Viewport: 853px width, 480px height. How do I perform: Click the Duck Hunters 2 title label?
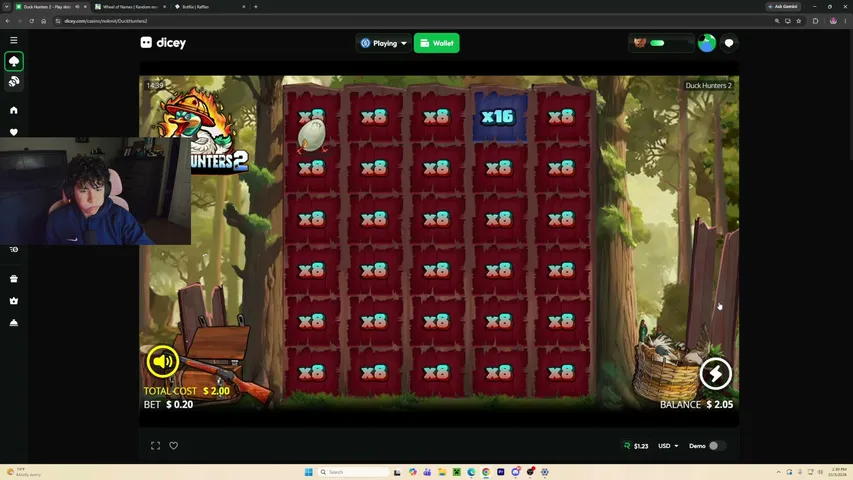[708, 85]
